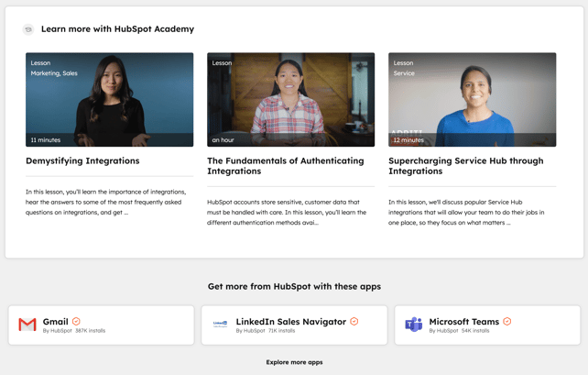Open the LinkedIn Sales Navigator app title
The height and width of the screenshot is (375, 588).
[x=291, y=322]
